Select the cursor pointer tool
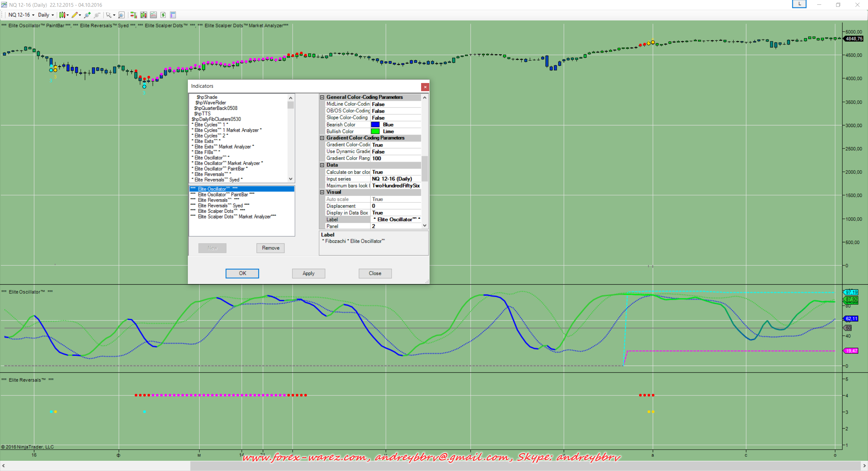The width and height of the screenshot is (868, 471). [x=109, y=15]
